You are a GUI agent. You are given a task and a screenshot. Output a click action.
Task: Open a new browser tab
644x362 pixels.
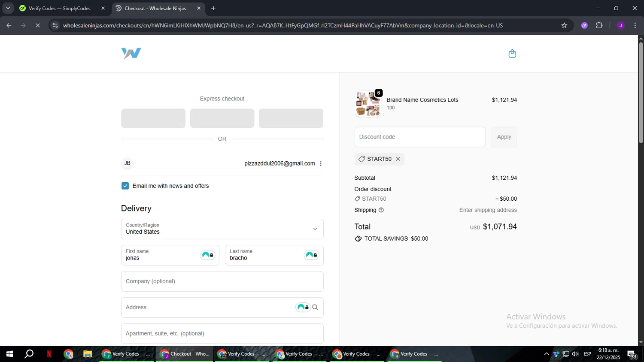point(213,8)
